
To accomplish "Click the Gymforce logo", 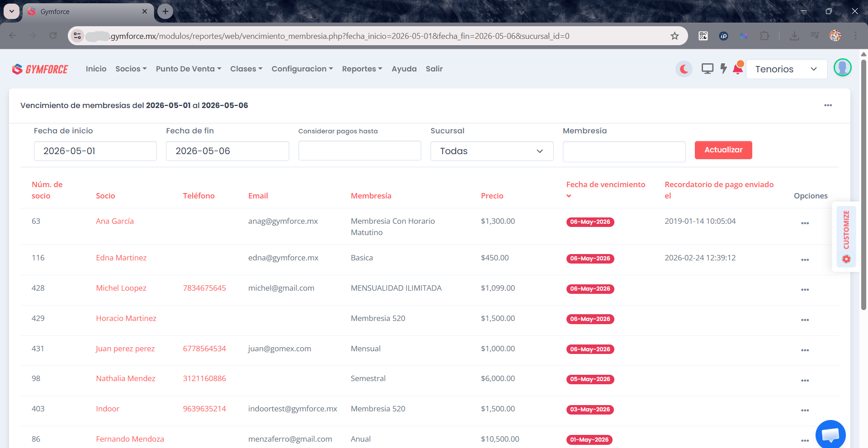I will point(40,69).
